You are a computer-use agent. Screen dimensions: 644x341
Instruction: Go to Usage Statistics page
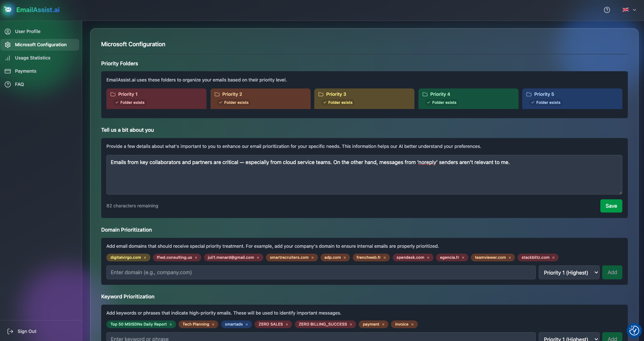click(40, 58)
